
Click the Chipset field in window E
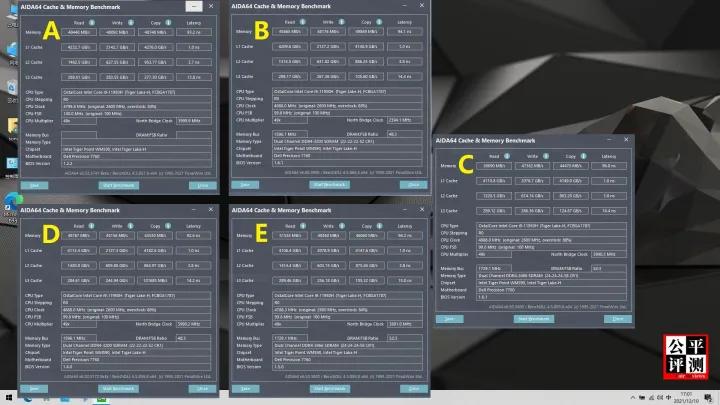tap(348, 353)
